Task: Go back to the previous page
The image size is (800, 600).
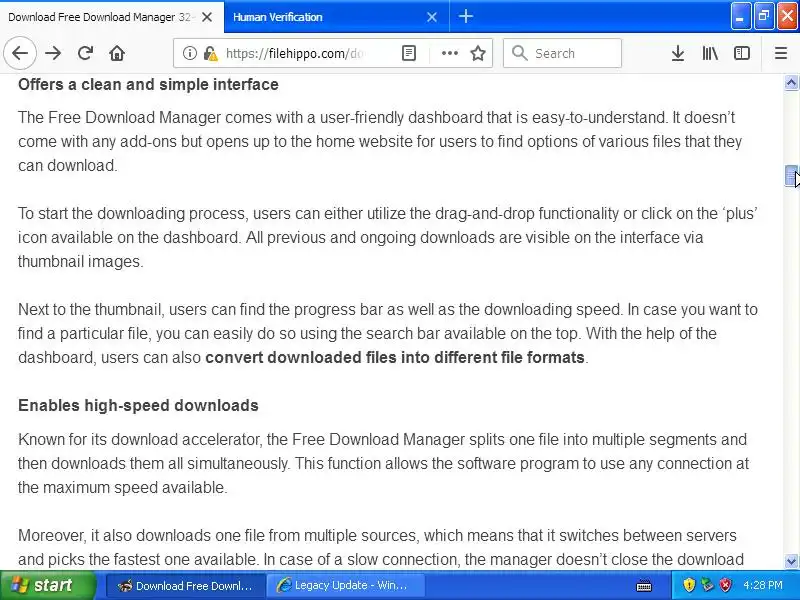Action: [20, 53]
